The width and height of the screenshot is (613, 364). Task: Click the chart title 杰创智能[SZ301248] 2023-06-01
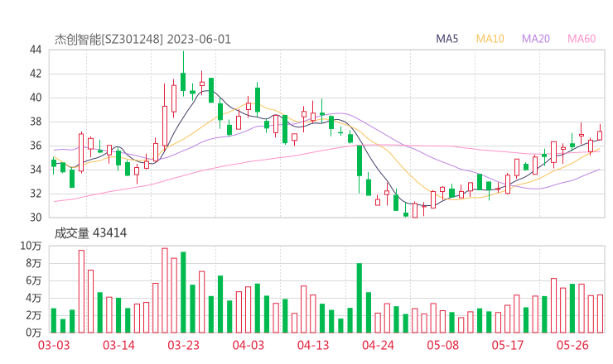(x=142, y=40)
